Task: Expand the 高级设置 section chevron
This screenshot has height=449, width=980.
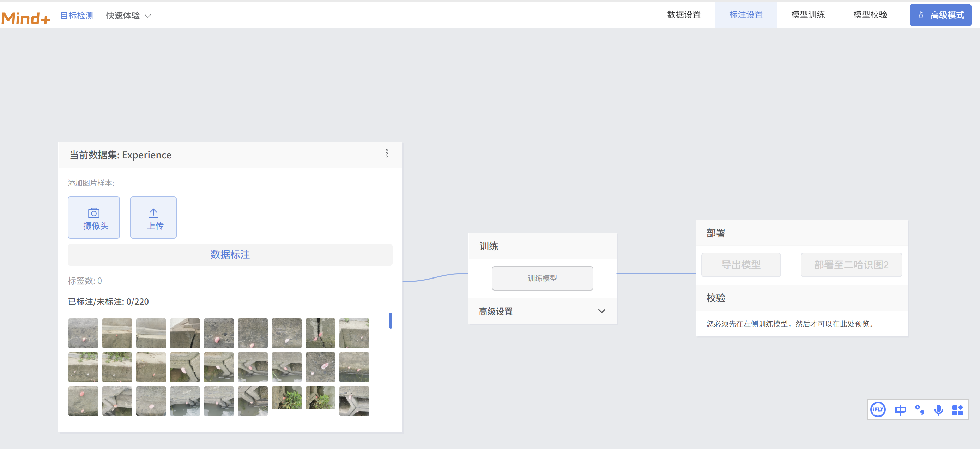Action: pyautogui.click(x=601, y=311)
